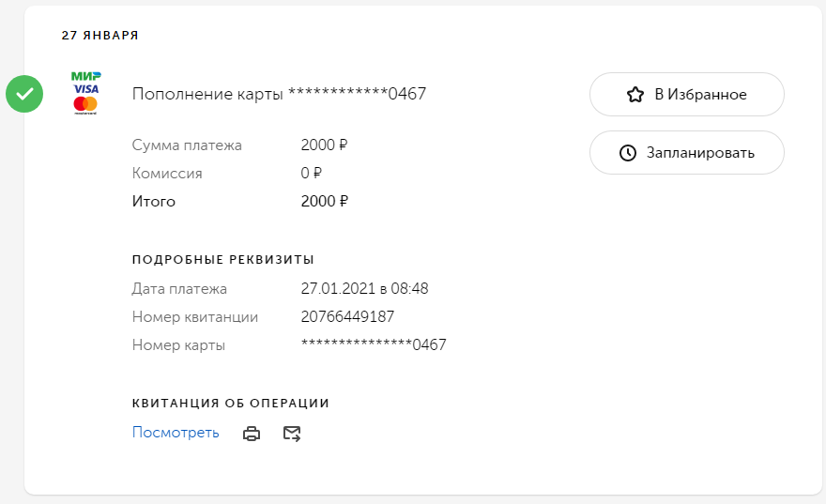Click the Сумма платежа amount 2000 ₽
The image size is (826, 504).
pyautogui.click(x=325, y=145)
